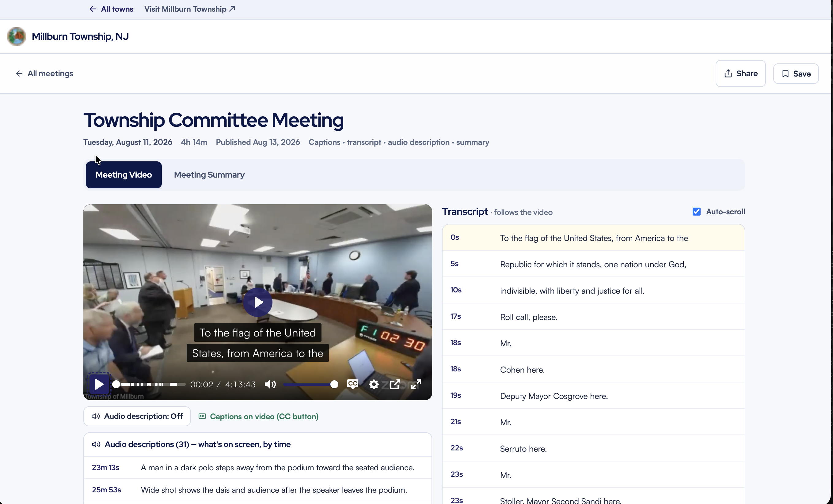Image resolution: width=833 pixels, height=504 pixels.
Task: Toggle the Auto-scroll checkbox
Action: 696,212
